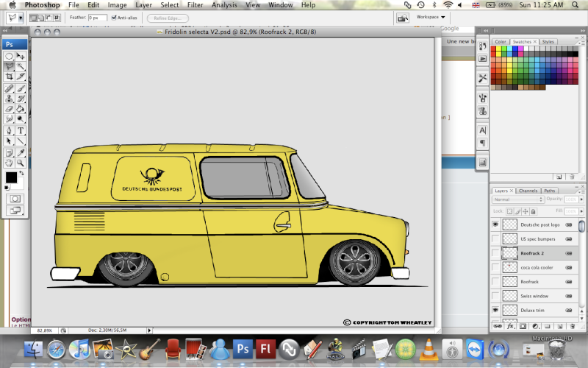The width and height of the screenshot is (588, 368).
Task: Select the Eyedropper tool
Action: click(21, 153)
